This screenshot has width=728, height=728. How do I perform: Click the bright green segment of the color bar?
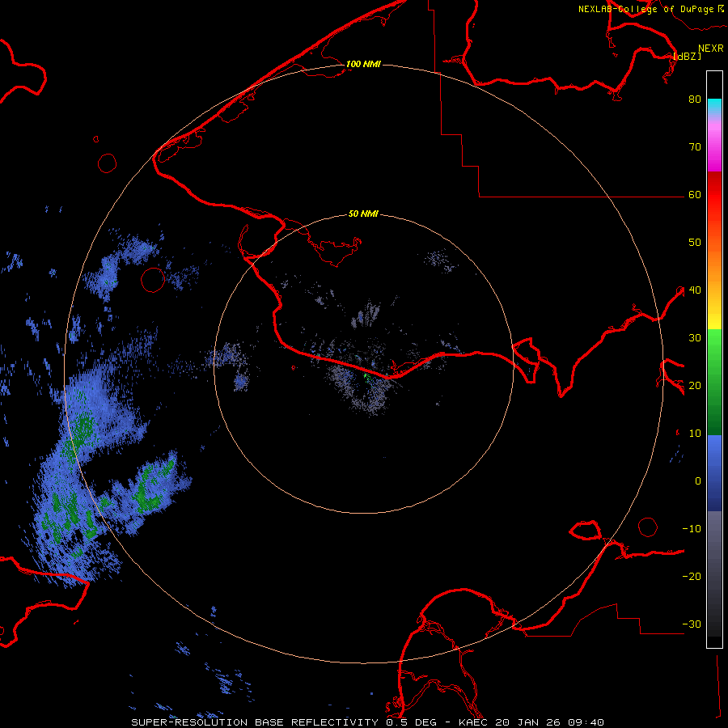[714, 346]
